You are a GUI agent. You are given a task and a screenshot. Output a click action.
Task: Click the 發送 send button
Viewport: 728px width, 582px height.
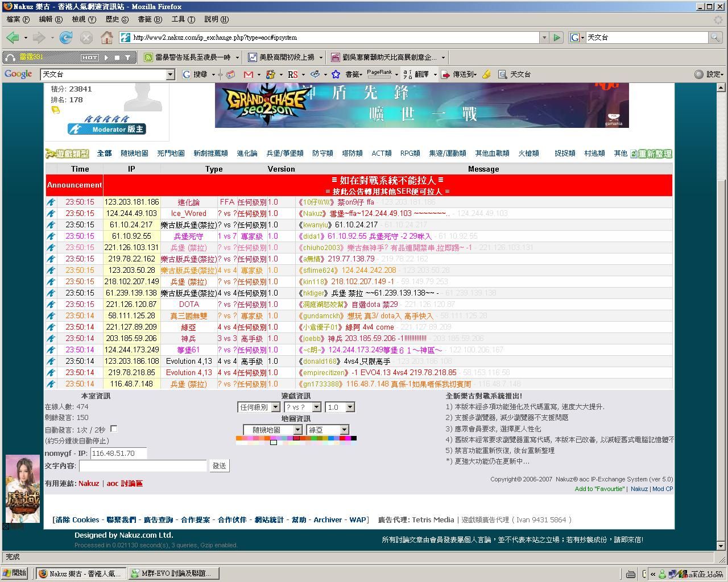click(219, 465)
